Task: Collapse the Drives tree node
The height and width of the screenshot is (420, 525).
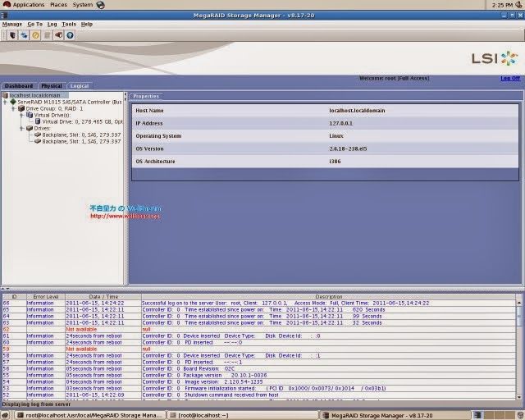Action: 21,128
